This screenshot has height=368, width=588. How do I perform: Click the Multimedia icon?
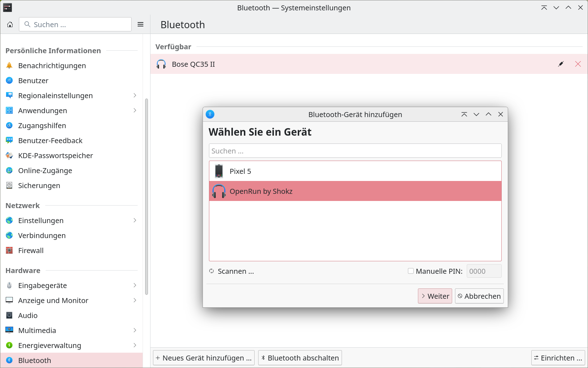[x=10, y=331]
